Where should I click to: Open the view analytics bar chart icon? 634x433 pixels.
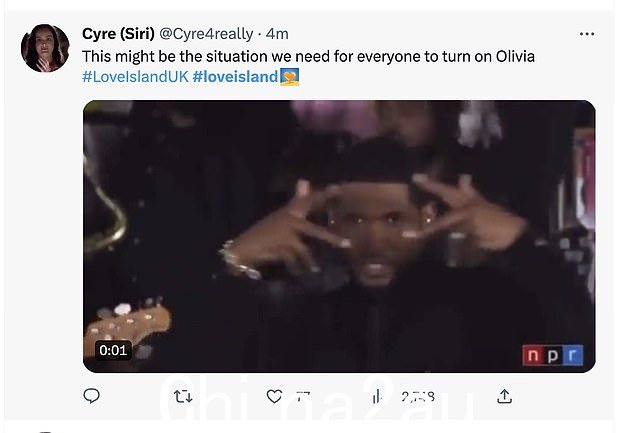point(377,396)
